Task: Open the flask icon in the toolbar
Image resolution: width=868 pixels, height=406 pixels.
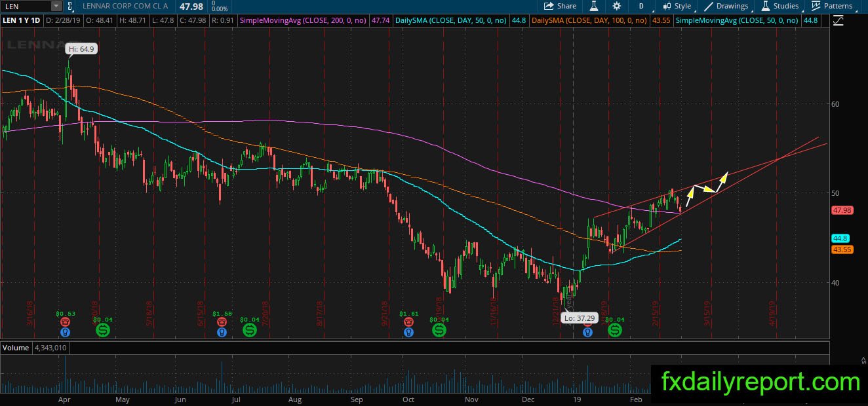Action: [x=594, y=6]
